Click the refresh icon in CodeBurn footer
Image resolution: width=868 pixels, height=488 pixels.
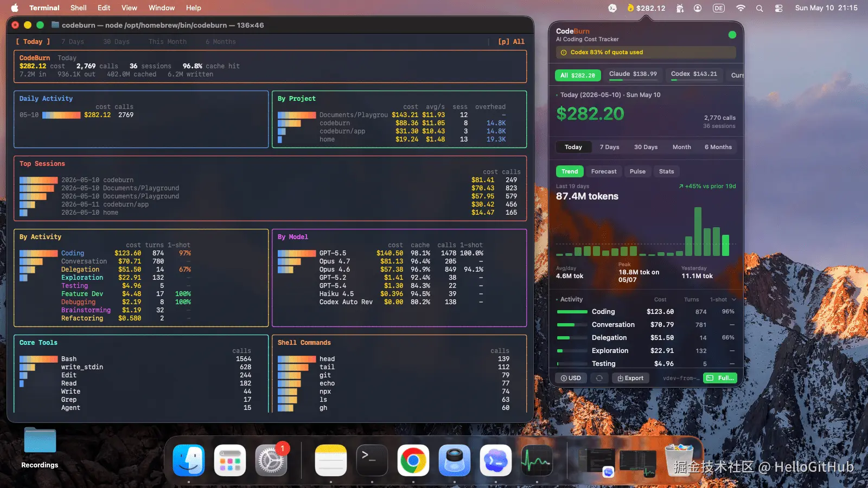pos(599,378)
